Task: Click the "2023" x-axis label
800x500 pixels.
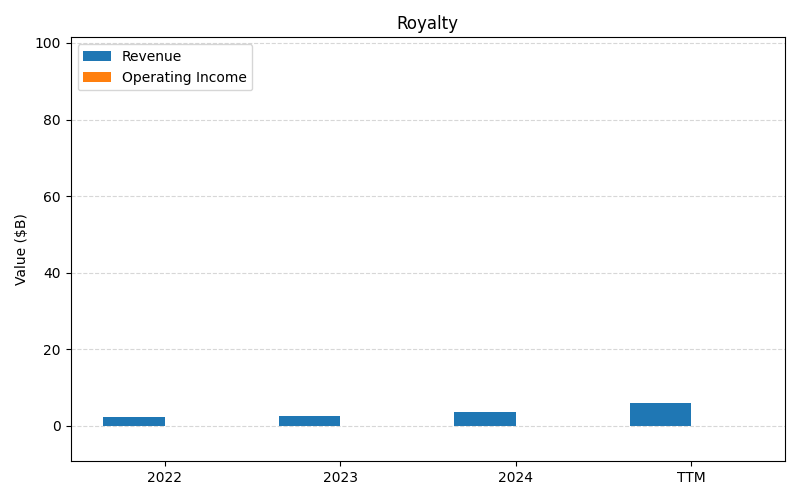Action: [x=340, y=478]
